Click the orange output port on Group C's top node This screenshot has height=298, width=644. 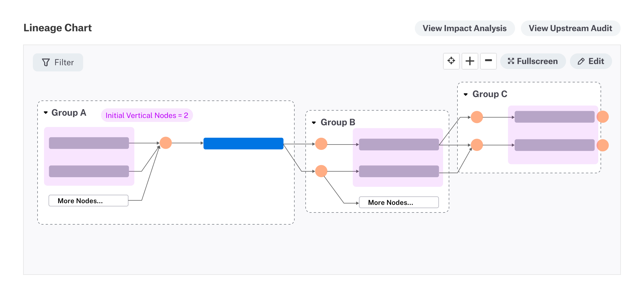(603, 117)
